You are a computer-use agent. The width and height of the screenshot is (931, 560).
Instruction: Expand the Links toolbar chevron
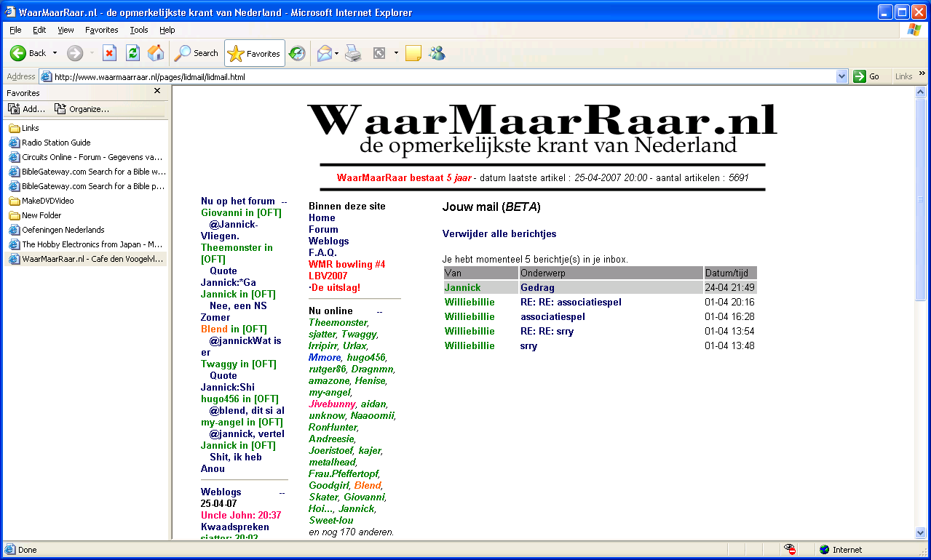[x=922, y=74]
